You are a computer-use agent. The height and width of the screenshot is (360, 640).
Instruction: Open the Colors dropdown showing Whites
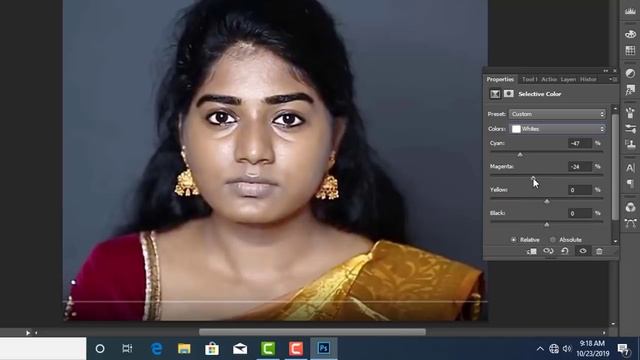pyautogui.click(x=557, y=129)
